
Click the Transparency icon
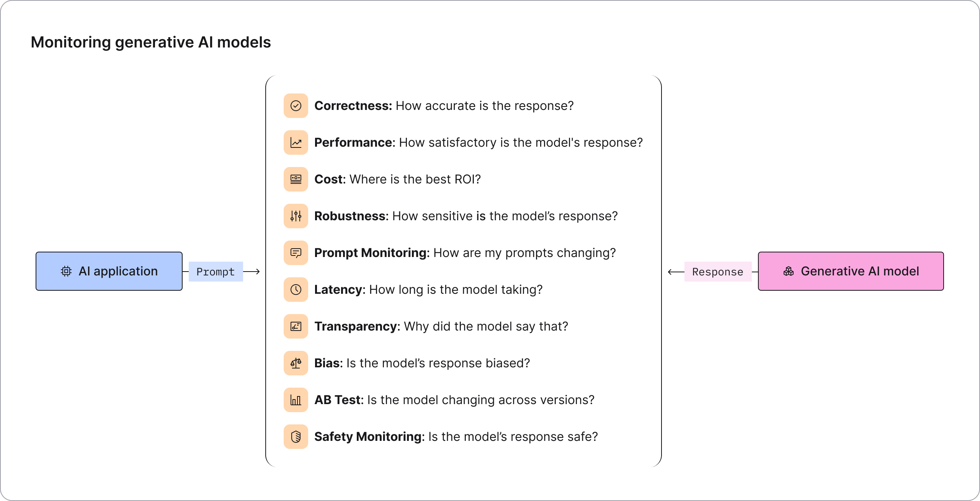[x=296, y=326]
